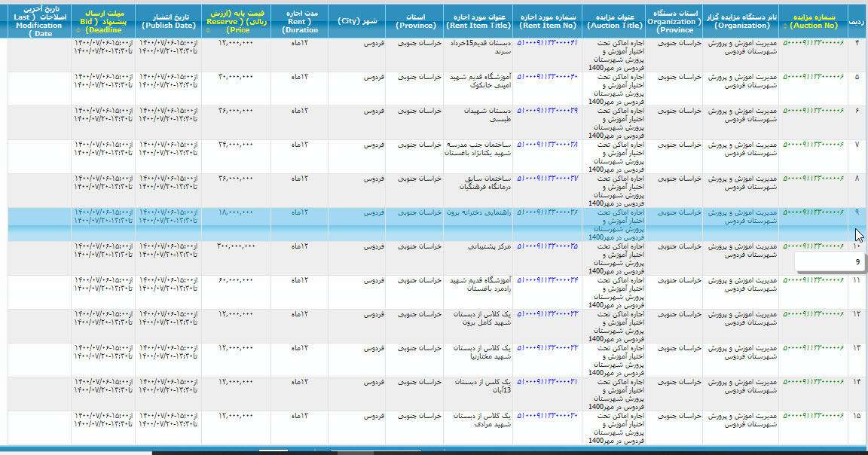The image size is (868, 455).
Task: Open rent item number ending in ۳۰
Action: (549, 415)
